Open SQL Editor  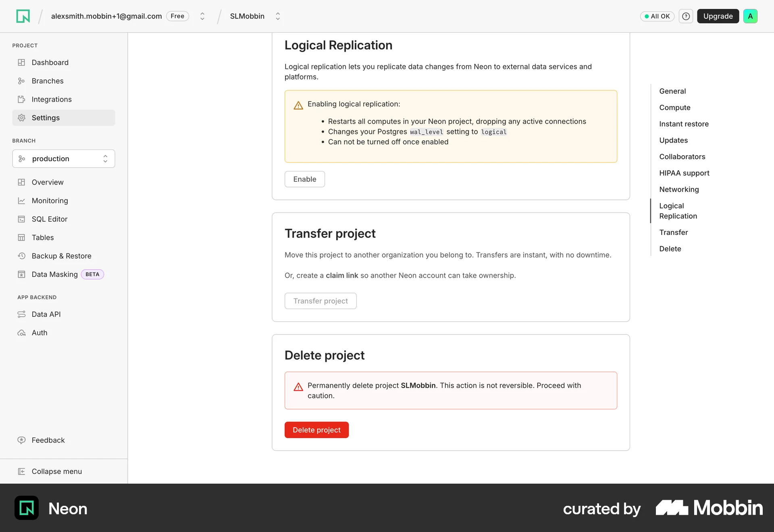64,219
